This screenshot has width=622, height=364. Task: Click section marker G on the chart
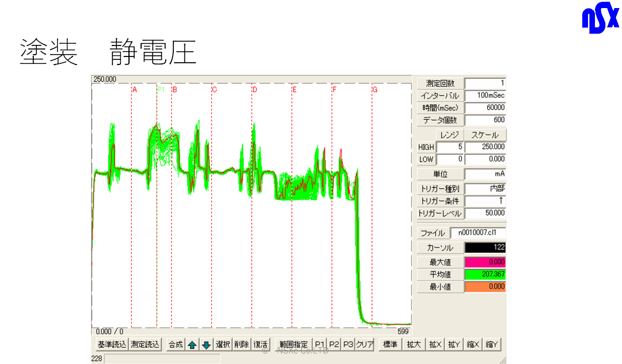click(x=375, y=90)
